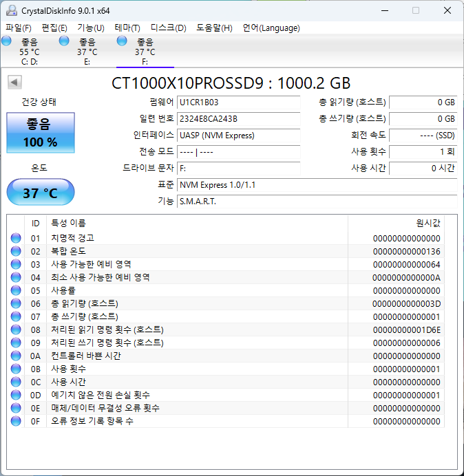Screen dimensions: 464x476
Task: Select the C: D: drive status orb
Action: (7, 41)
